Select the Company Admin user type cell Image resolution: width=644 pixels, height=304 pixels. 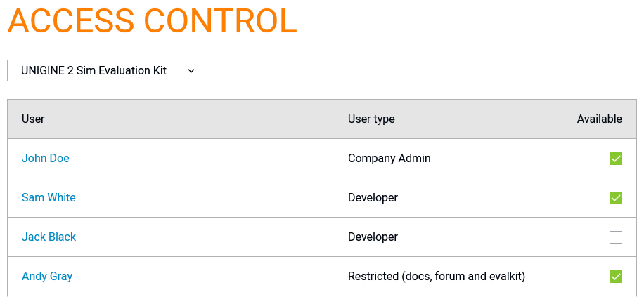point(389,159)
